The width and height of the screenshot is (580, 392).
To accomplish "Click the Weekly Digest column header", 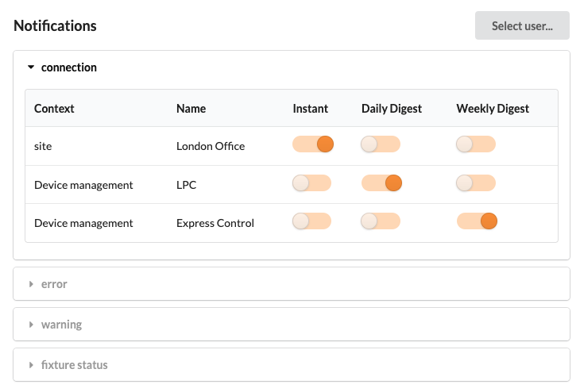I will click(493, 109).
